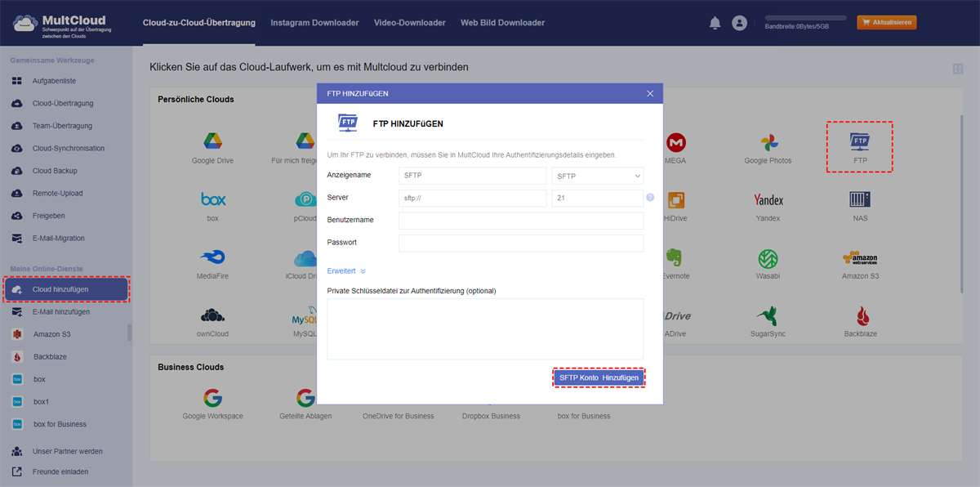Screen dimensions: 980x487
Task: Click the orange Aktualisieren button
Action: 886,23
